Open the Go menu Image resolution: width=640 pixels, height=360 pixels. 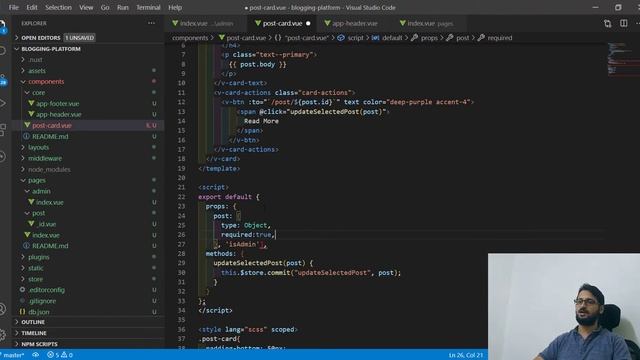point(105,7)
